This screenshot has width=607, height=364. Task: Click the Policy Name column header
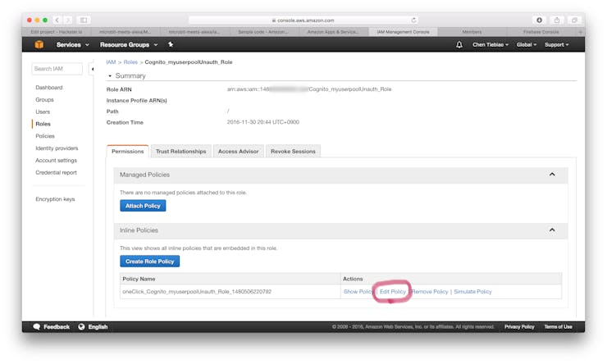139,279
